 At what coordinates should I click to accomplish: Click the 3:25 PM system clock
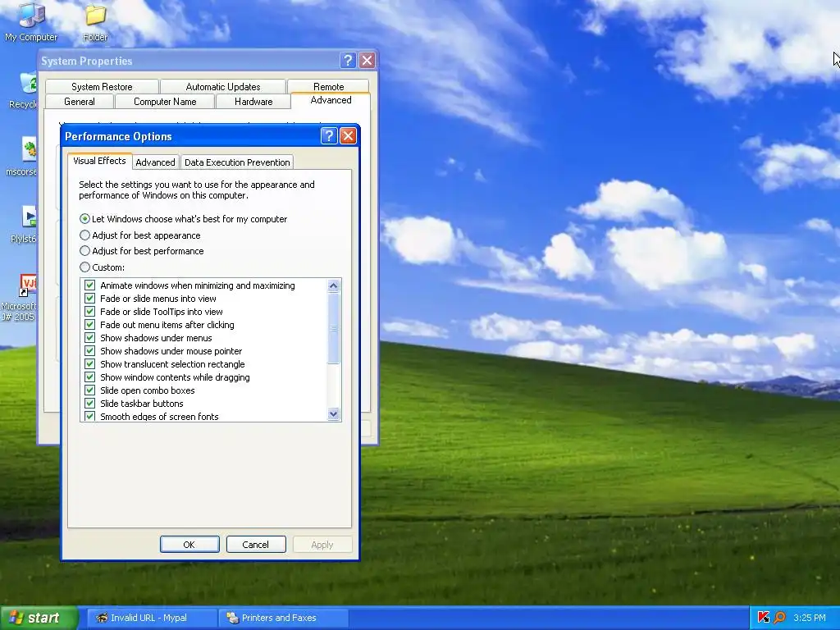click(810, 618)
